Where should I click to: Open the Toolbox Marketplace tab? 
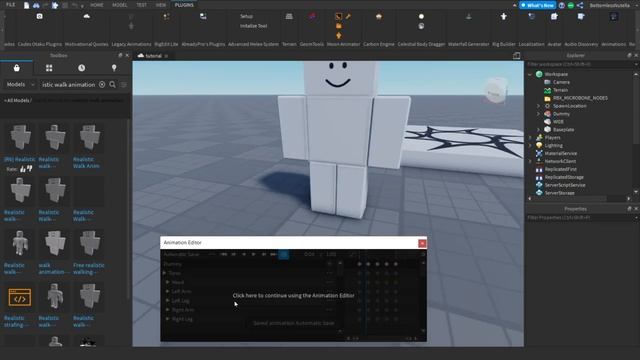[17, 68]
